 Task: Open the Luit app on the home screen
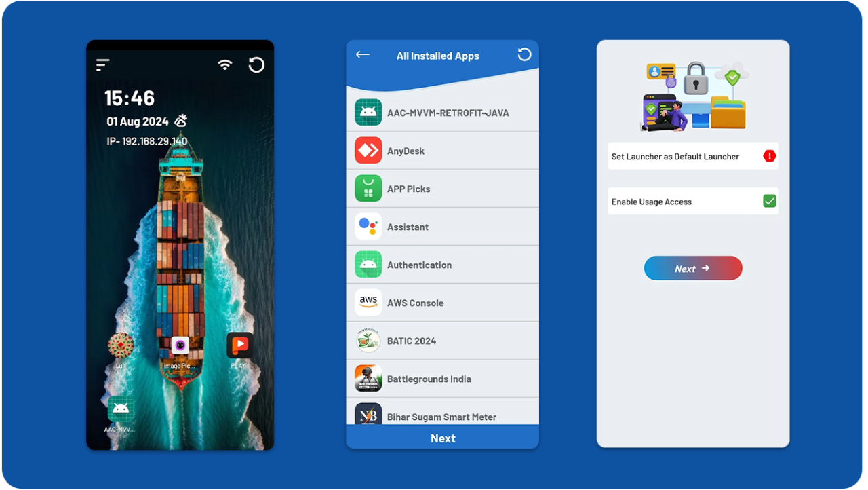[x=120, y=346]
